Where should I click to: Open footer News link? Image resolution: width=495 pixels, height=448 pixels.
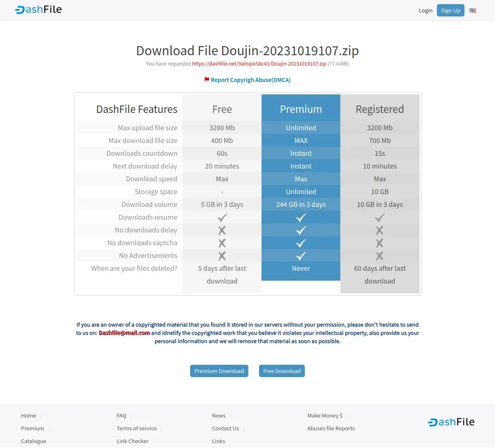219,415
